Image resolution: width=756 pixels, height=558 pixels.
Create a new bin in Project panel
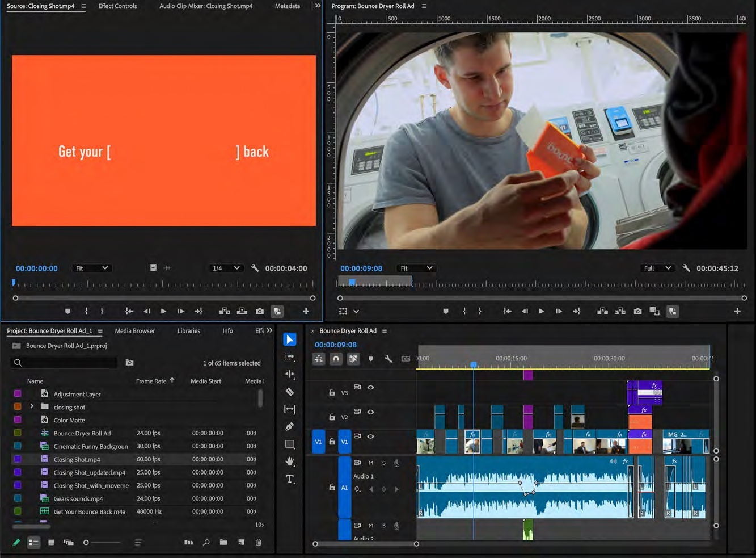tap(223, 543)
